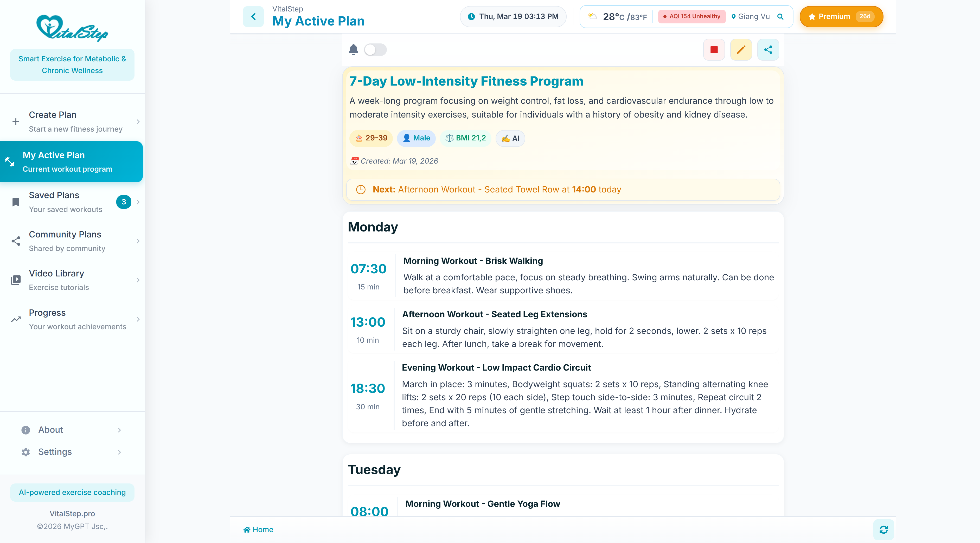This screenshot has width=980, height=543.
Task: Expand the About section chevron
Action: point(119,430)
